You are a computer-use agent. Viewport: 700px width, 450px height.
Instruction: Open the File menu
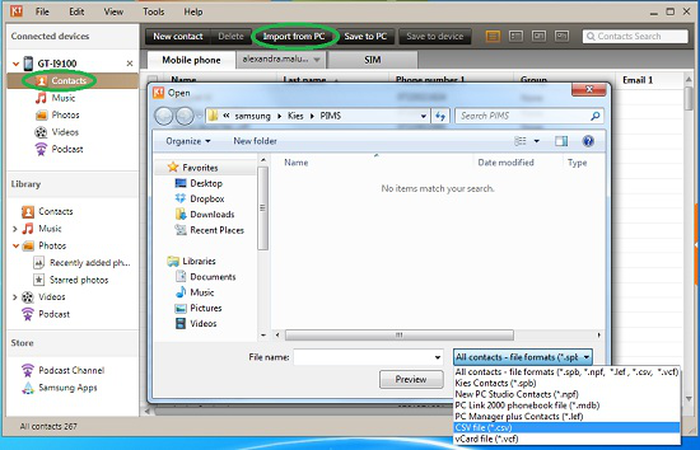click(42, 12)
